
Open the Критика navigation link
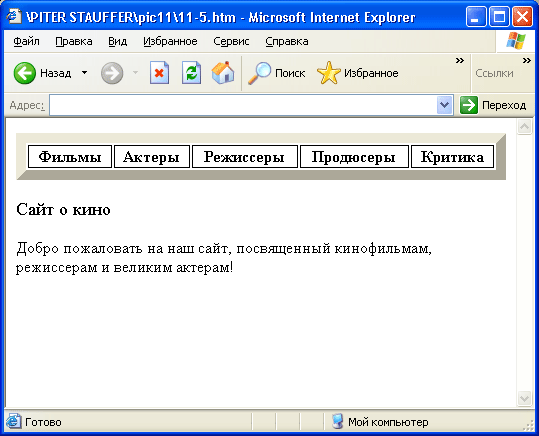(452, 157)
